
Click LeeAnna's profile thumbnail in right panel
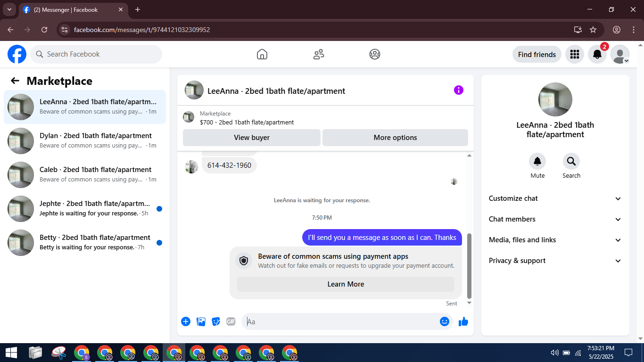(x=555, y=99)
